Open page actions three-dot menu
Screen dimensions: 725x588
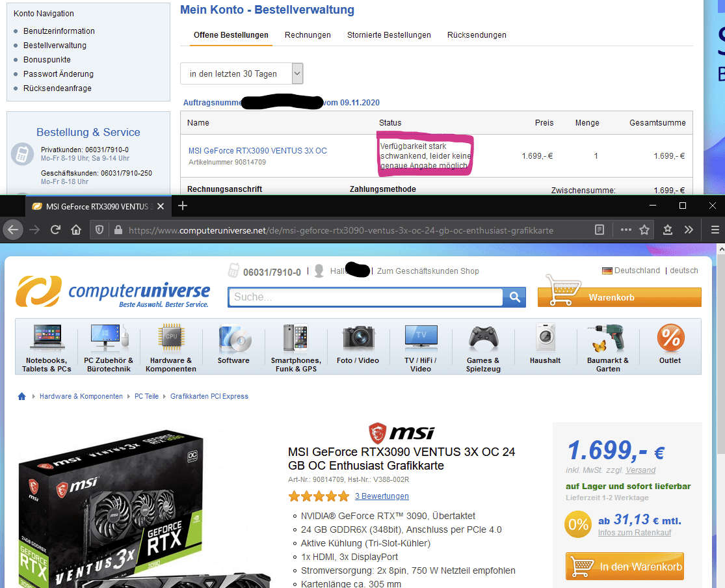pos(626,230)
